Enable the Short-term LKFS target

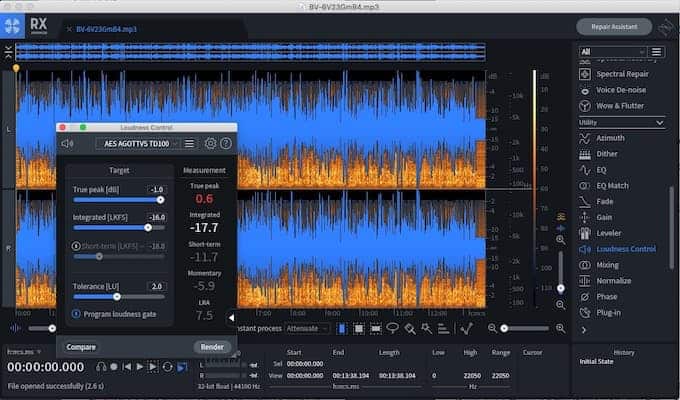(76, 246)
